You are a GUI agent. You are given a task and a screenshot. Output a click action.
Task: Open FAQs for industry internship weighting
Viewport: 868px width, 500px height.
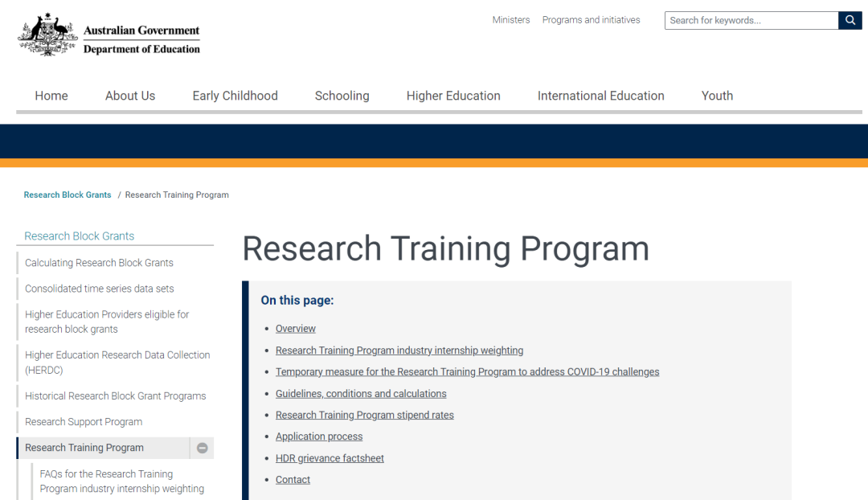[121, 482]
